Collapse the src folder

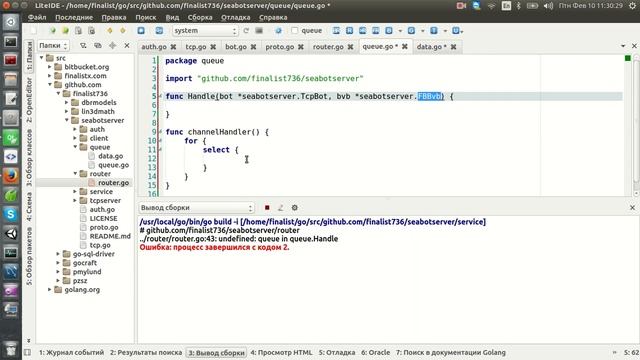(42, 58)
